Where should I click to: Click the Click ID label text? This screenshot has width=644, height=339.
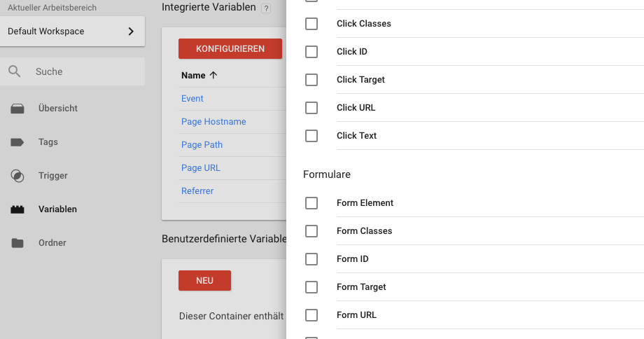tap(352, 52)
